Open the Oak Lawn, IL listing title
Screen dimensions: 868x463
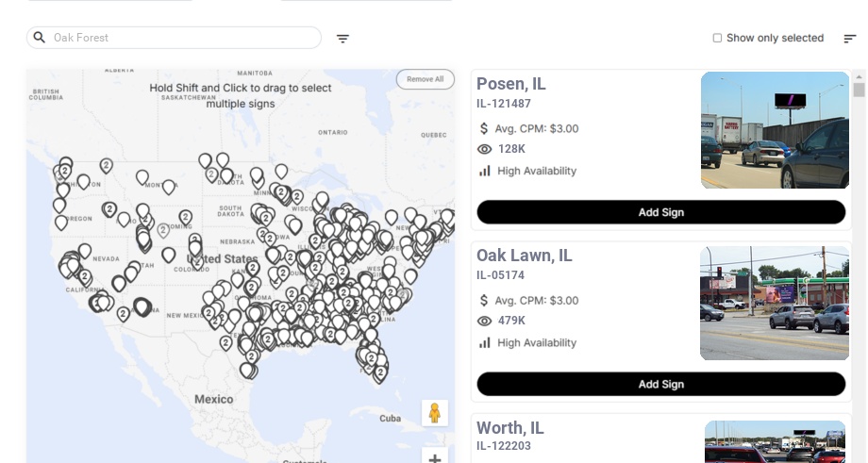pos(525,256)
